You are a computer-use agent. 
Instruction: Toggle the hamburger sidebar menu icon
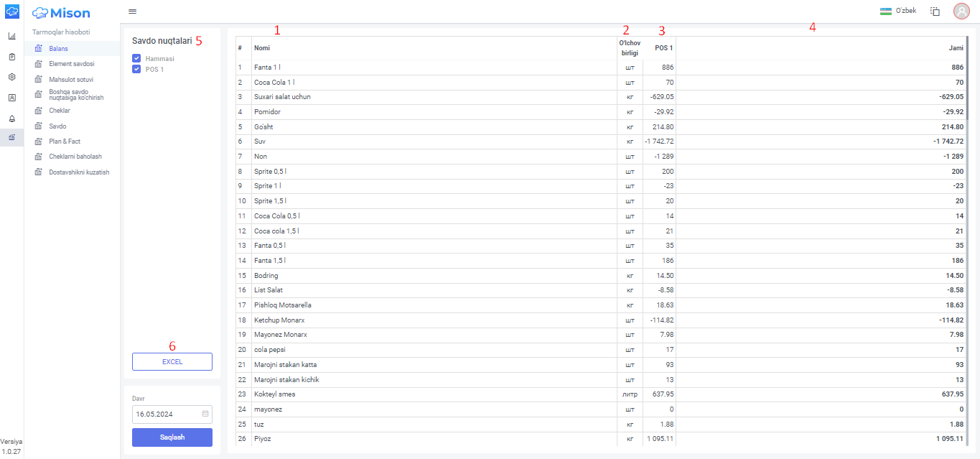[132, 11]
